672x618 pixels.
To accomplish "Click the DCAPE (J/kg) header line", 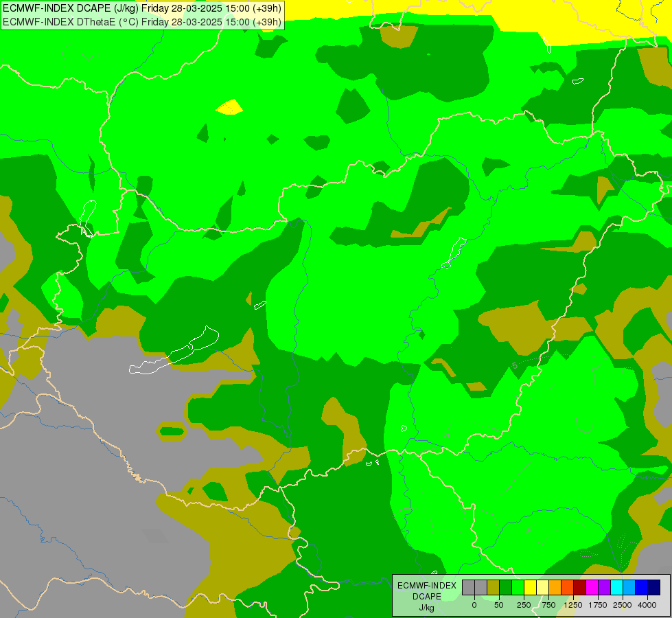I will point(142,8).
